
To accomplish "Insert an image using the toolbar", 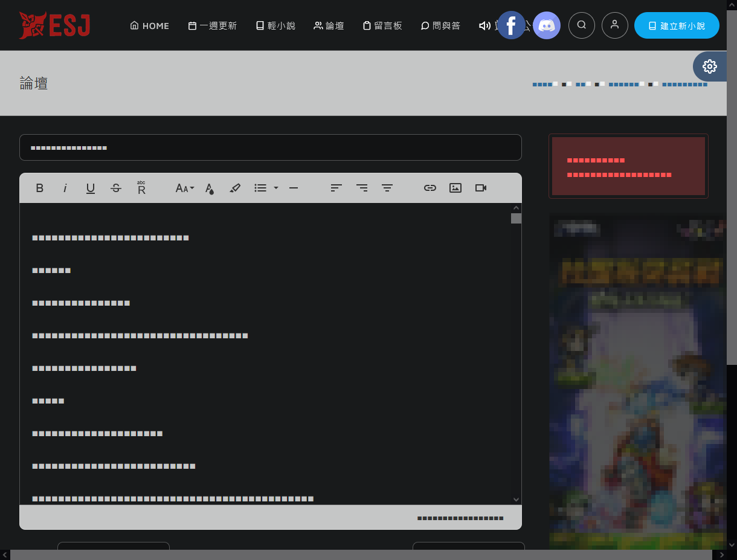I will (455, 188).
